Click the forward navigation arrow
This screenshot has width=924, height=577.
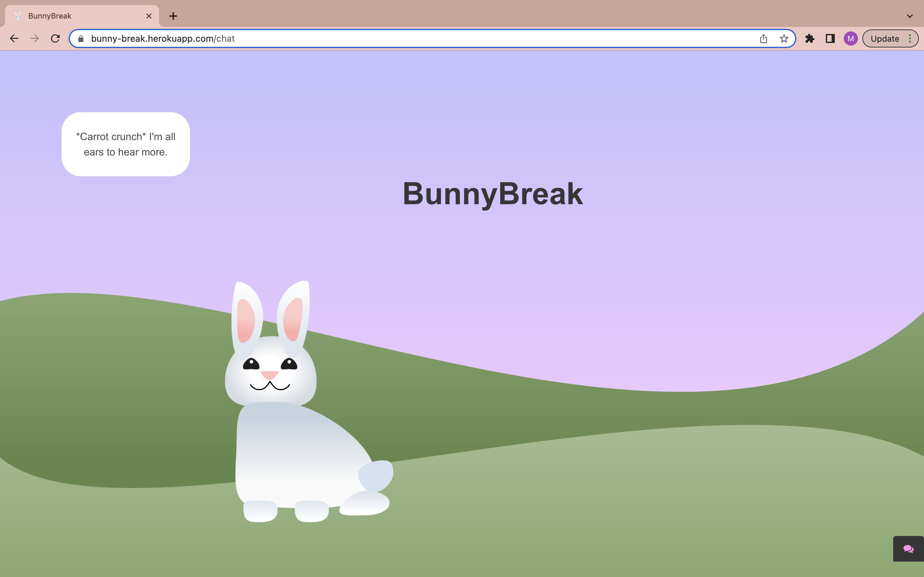[35, 38]
